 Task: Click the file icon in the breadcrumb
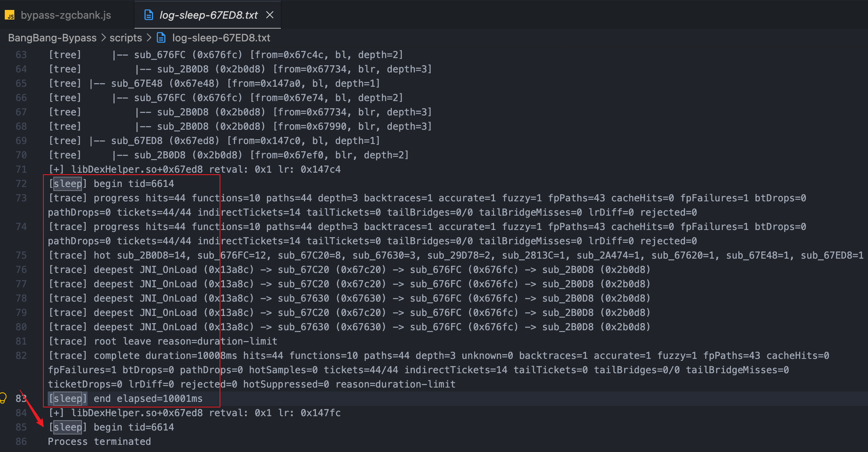(161, 38)
